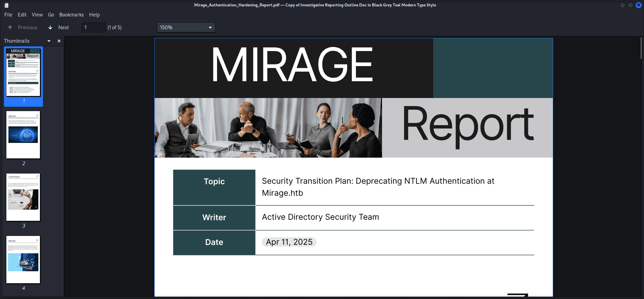Screen dimensions: 644x299
Task: Click the 'Security Transition Plan' topic text
Action: click(378, 187)
